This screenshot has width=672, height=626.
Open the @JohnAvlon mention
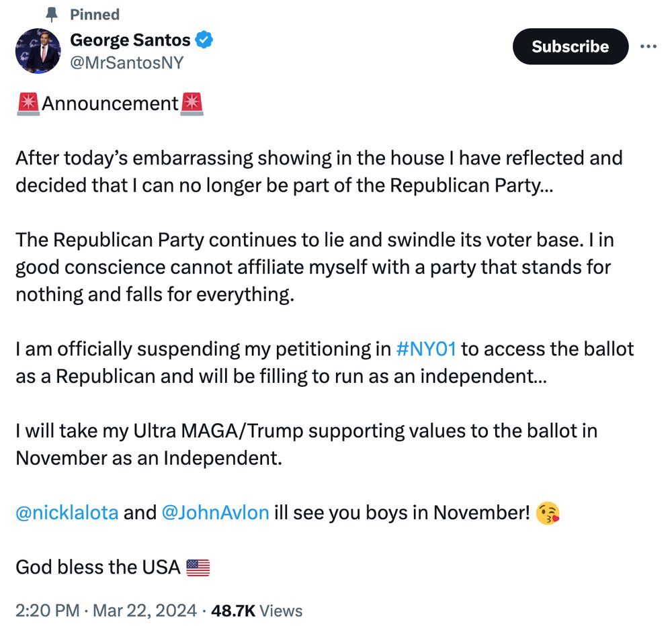(215, 512)
